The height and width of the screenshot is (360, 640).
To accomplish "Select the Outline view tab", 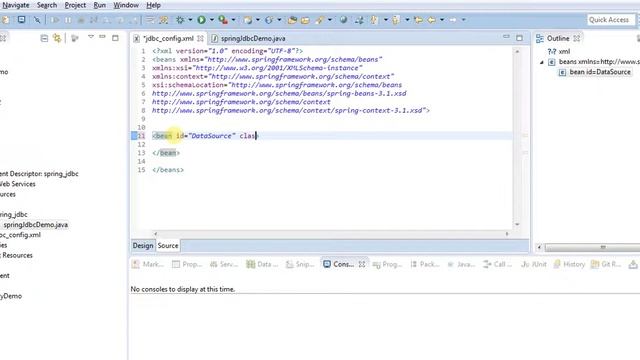I will tap(558, 38).
